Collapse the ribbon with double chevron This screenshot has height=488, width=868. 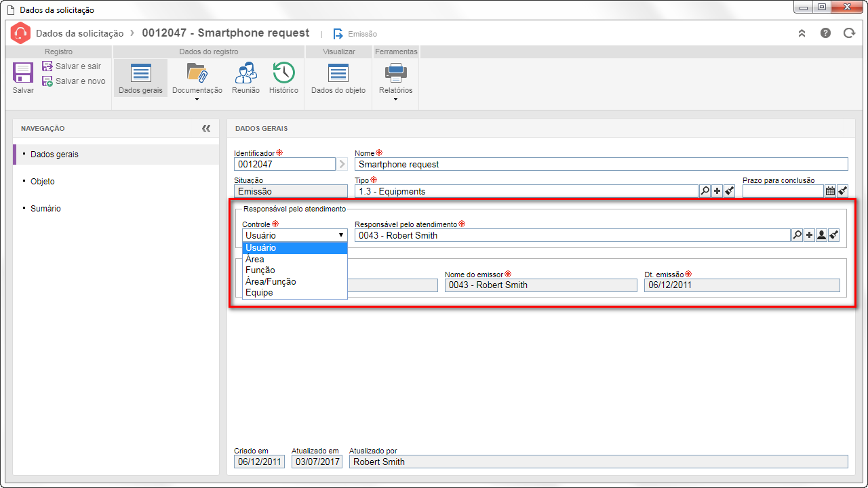[802, 33]
